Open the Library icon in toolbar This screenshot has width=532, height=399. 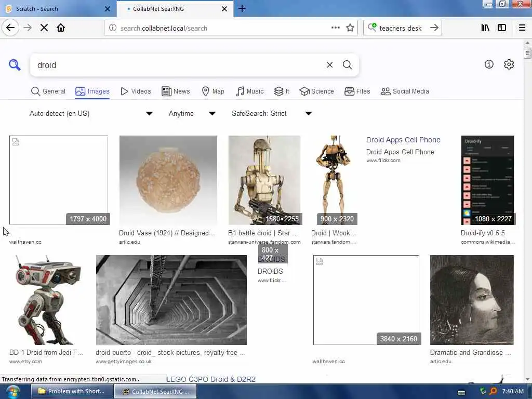click(x=485, y=28)
